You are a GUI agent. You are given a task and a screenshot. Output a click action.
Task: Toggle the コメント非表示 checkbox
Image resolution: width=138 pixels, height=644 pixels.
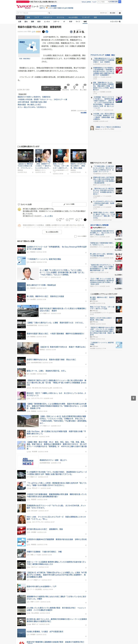[x=75, y=236]
